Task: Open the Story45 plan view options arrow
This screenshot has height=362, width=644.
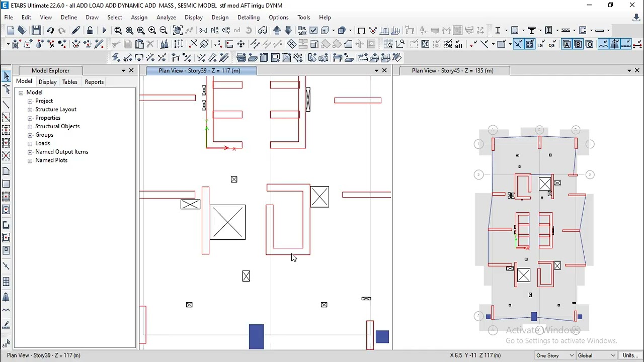Action: coord(629,71)
